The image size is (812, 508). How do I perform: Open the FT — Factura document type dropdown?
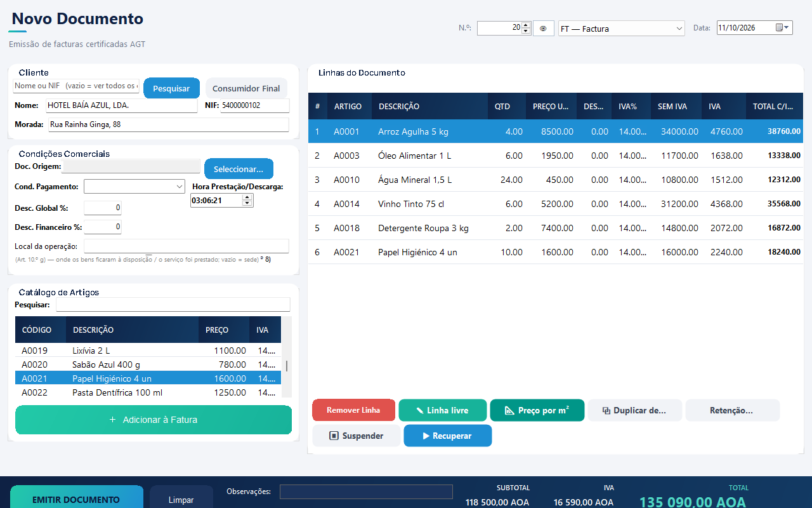[x=621, y=29]
